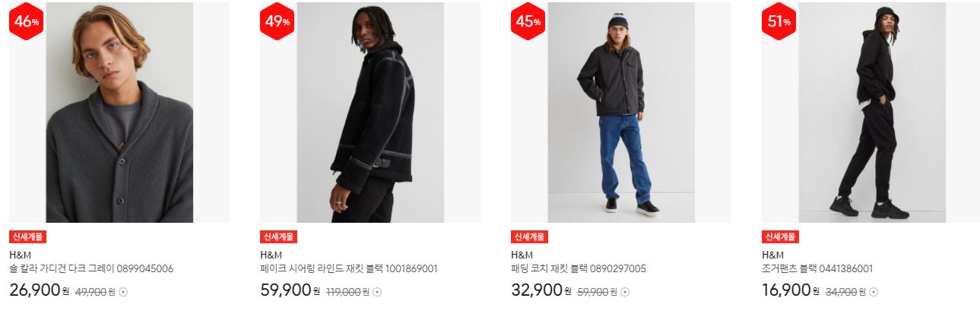Click the 51% discount badge
980x314 pixels.
pyautogui.click(x=779, y=22)
